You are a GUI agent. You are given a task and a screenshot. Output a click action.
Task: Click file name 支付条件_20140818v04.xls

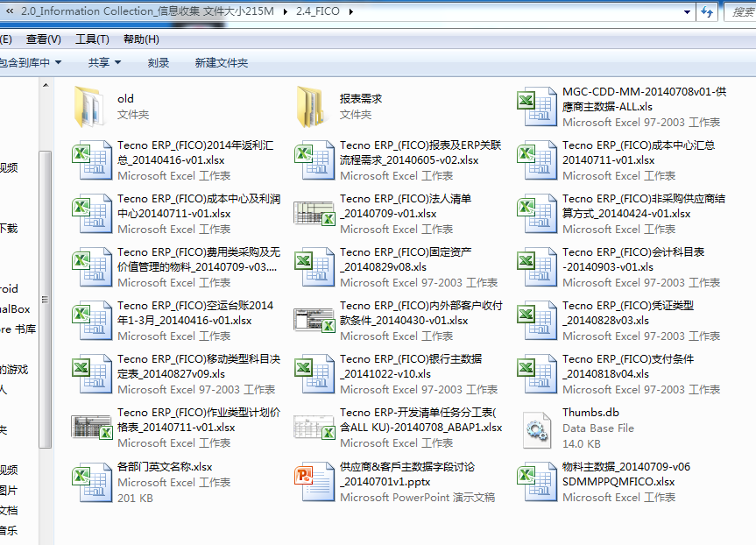tap(628, 366)
